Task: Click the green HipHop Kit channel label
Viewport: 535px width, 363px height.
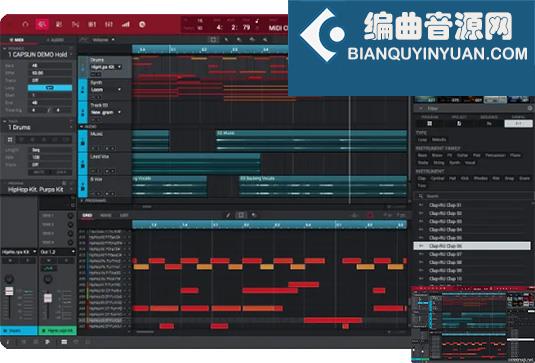Action: coord(57,330)
